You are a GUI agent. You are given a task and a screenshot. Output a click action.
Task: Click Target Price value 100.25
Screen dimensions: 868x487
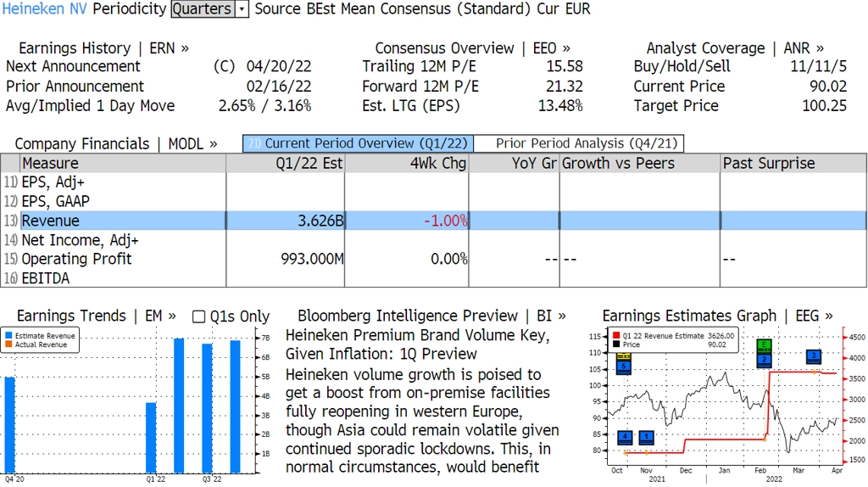coord(824,106)
